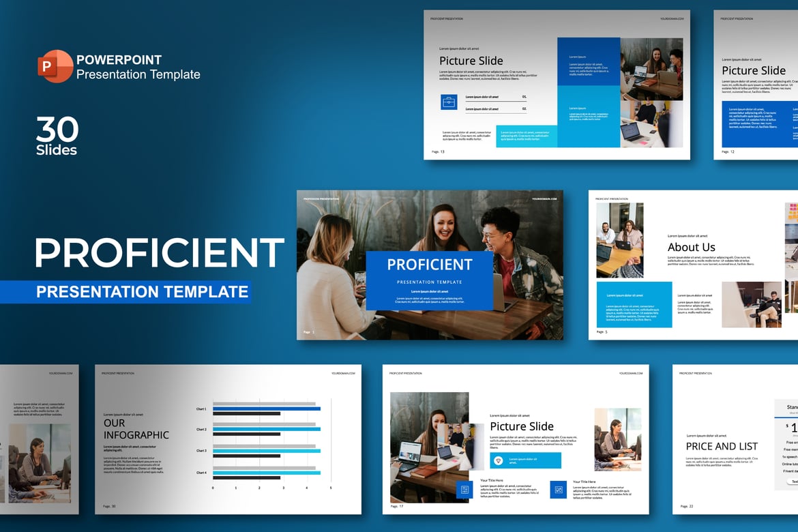Open the Picture Slide page 13 thumbnail

click(557, 85)
